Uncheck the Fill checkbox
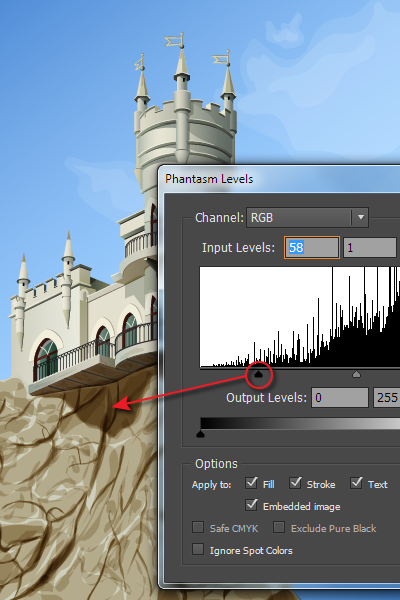 251,483
